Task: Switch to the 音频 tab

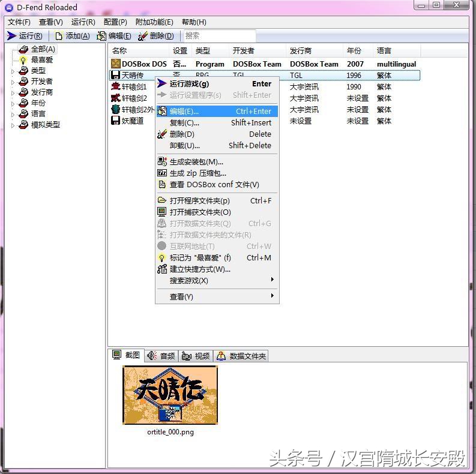Action: (x=161, y=356)
